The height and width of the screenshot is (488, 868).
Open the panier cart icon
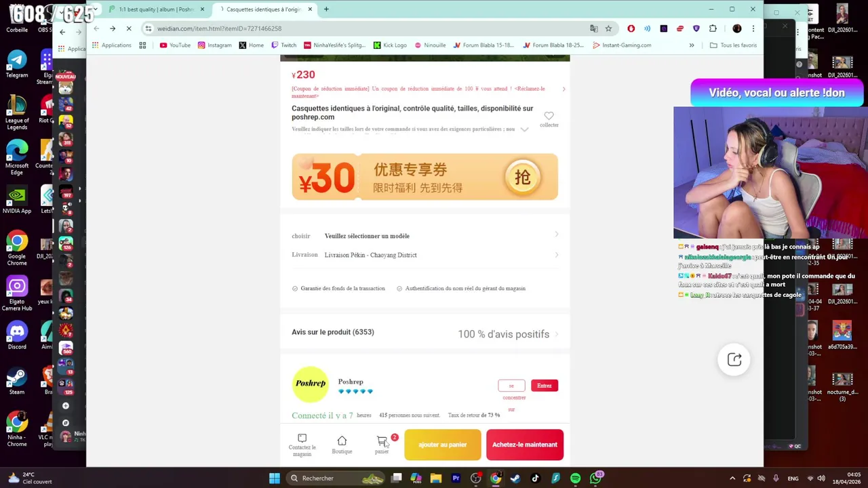point(382,441)
